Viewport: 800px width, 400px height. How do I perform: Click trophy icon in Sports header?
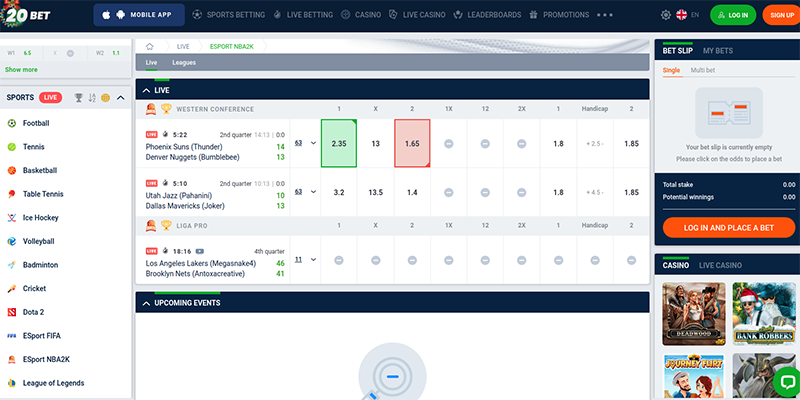[x=79, y=97]
